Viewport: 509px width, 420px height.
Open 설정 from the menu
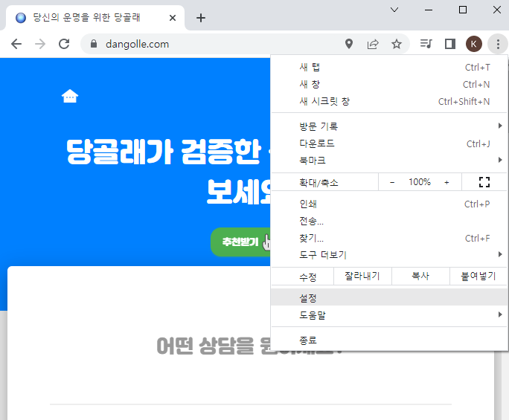point(389,297)
